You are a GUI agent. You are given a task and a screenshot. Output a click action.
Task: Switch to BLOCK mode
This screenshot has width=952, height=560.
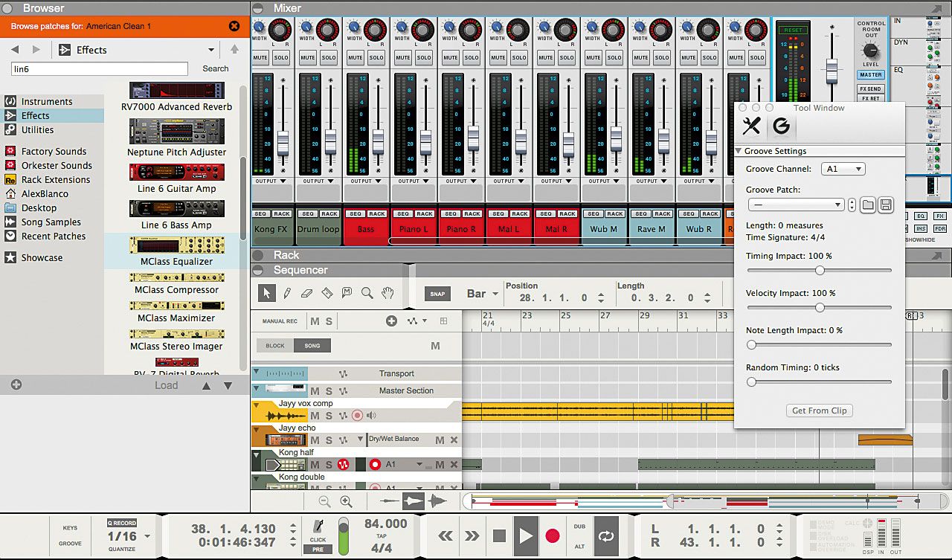[x=275, y=346]
